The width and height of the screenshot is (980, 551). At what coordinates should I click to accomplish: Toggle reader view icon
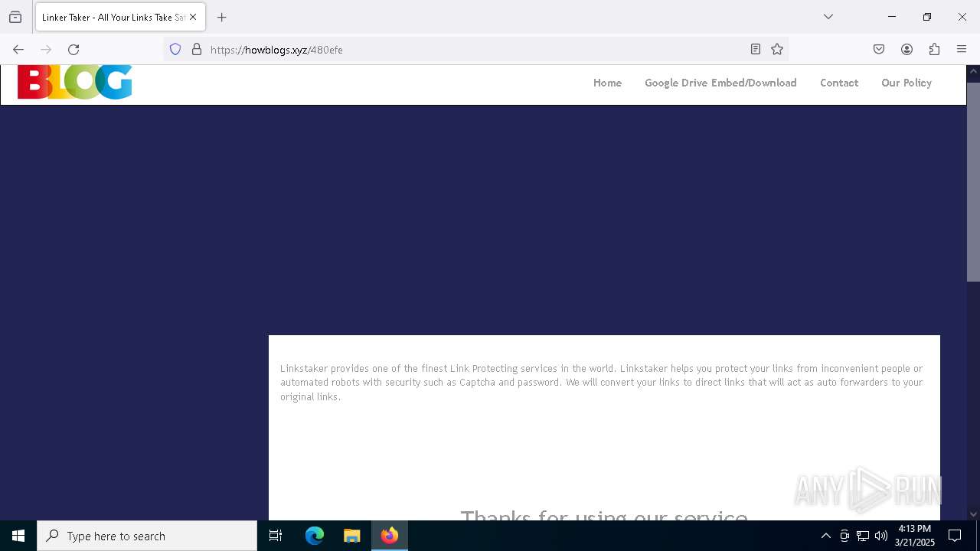756,50
